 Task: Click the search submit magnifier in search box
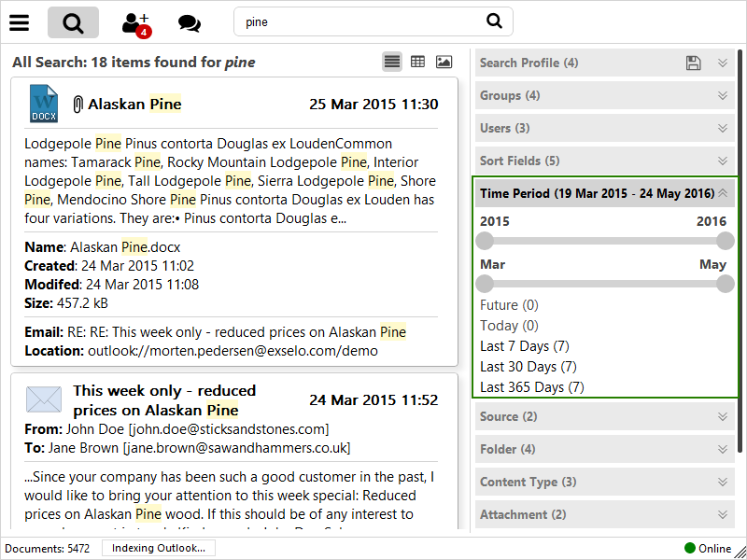point(494,21)
